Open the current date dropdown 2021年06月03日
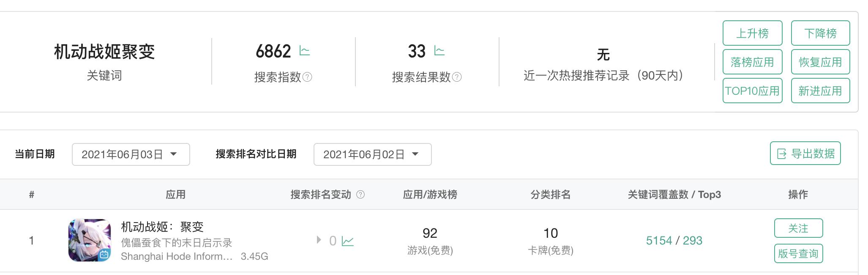This screenshot has width=868, height=275. tap(130, 154)
